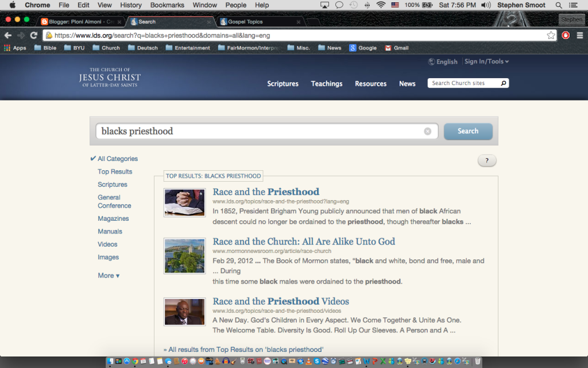Screen dimensions: 588x368
Task: Open the Apps shortcut in bookmarks bar
Action: (x=15, y=48)
